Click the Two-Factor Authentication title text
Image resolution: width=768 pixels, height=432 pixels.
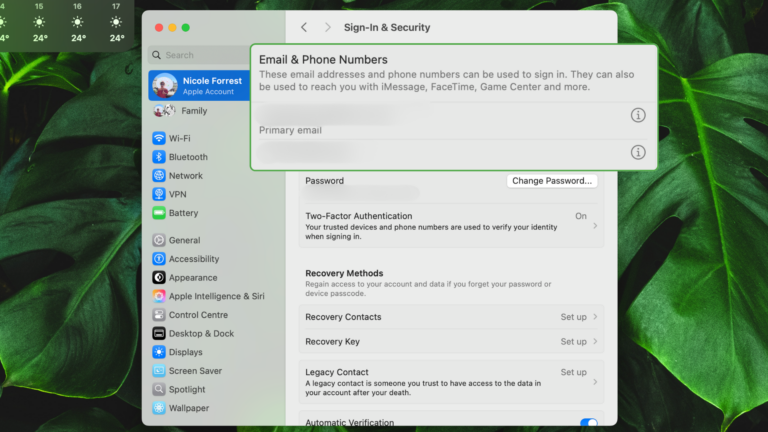click(x=359, y=216)
